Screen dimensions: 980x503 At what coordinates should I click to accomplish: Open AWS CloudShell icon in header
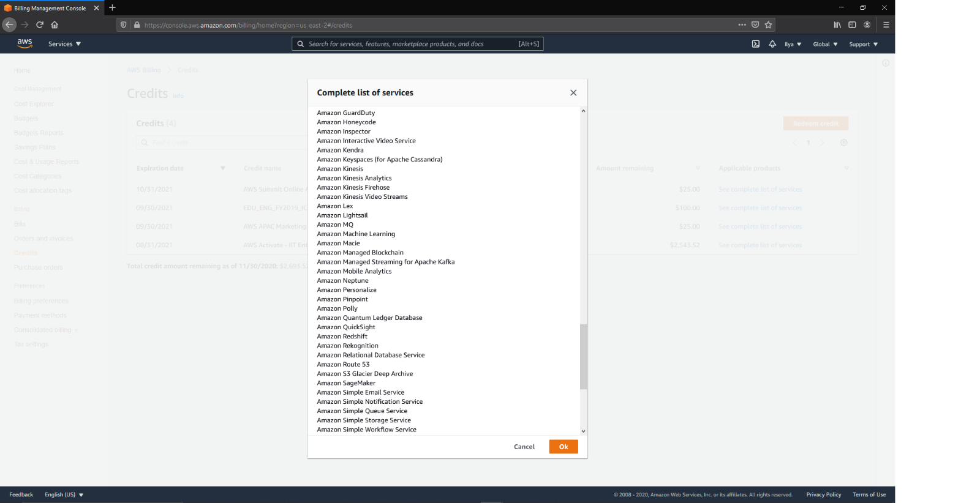pos(755,44)
